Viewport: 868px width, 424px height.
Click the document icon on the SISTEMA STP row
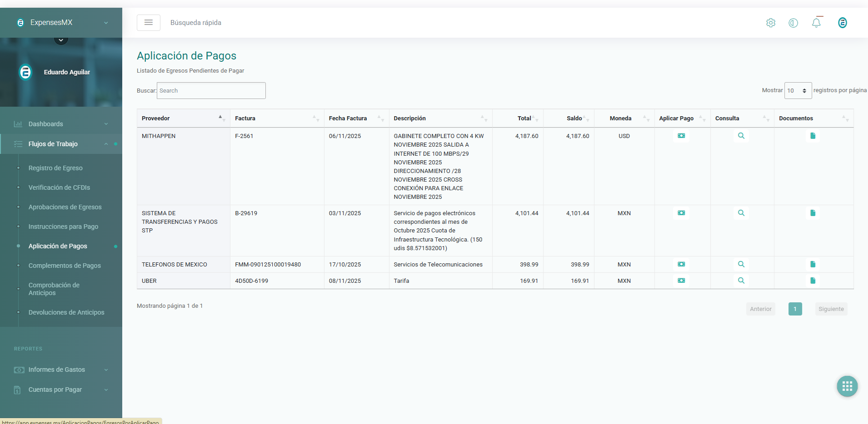pos(812,213)
